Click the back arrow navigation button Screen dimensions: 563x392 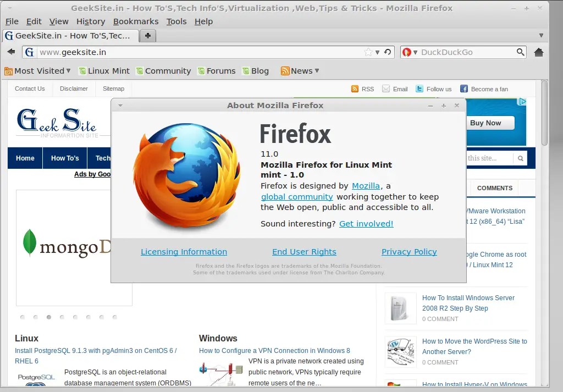pyautogui.click(x=11, y=52)
